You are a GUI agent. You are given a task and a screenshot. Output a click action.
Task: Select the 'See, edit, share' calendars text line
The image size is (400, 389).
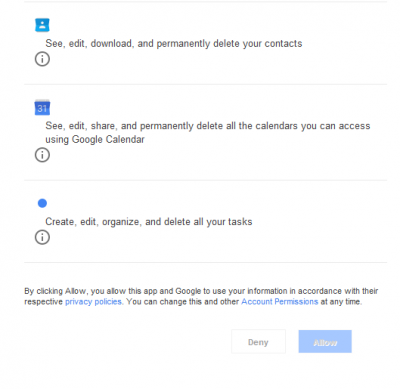click(x=208, y=126)
